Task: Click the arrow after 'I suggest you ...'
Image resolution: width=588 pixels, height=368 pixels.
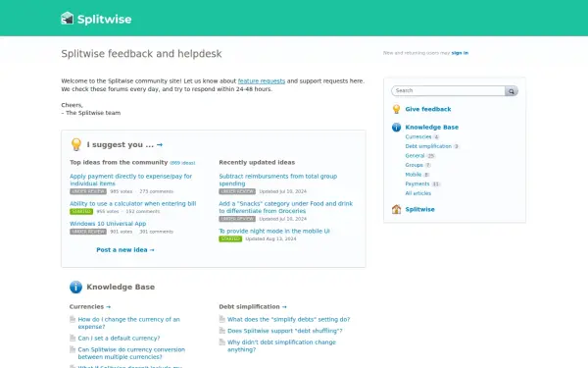Action: (160, 144)
